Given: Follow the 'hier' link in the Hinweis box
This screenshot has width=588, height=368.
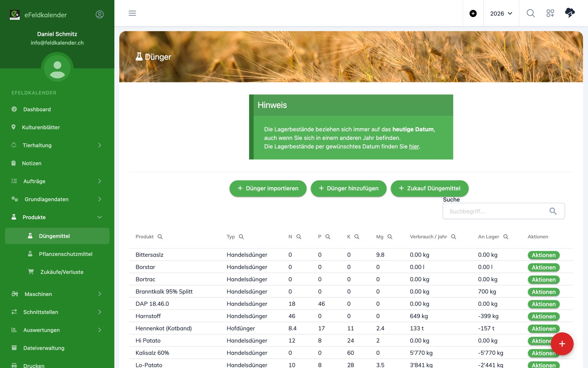Looking at the screenshot, I should tap(414, 146).
